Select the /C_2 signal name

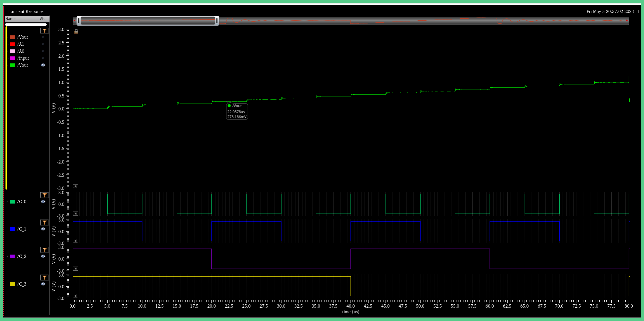[x=22, y=256]
